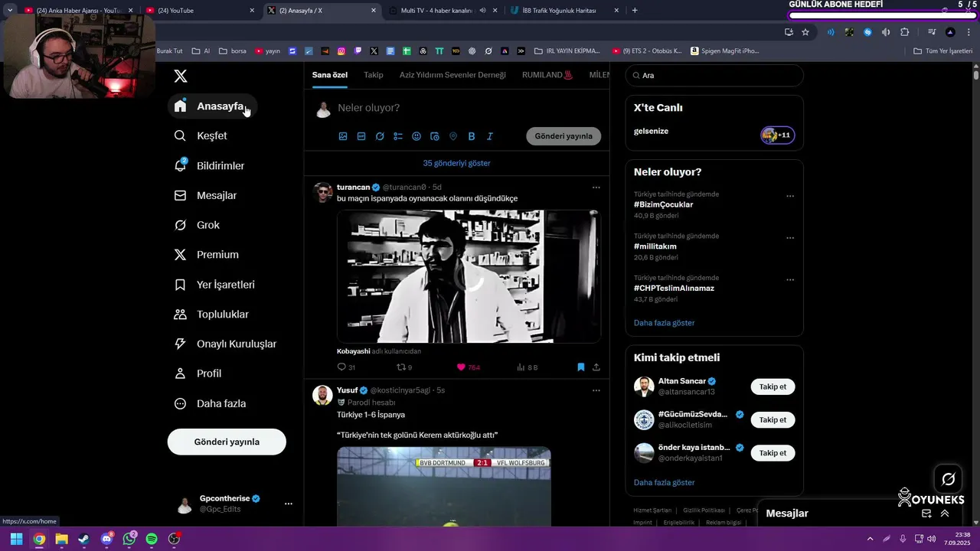Screen dimensions: 980x551
Task: Add location icon in composer
Action: (453, 136)
